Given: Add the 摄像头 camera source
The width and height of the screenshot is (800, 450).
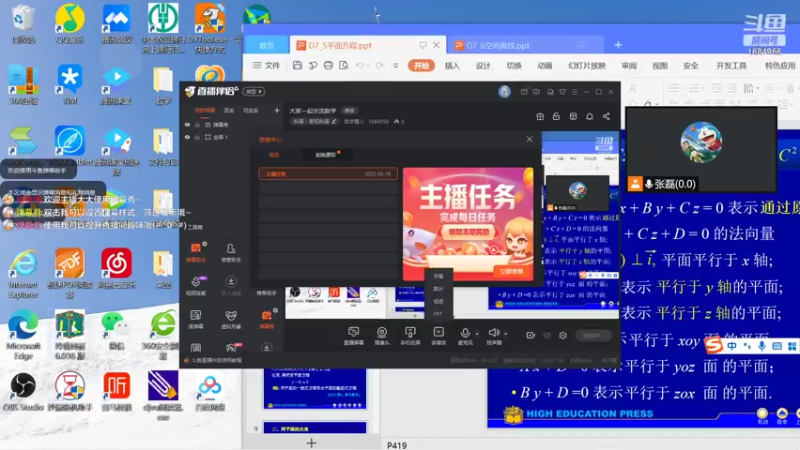Looking at the screenshot, I should pos(382,336).
